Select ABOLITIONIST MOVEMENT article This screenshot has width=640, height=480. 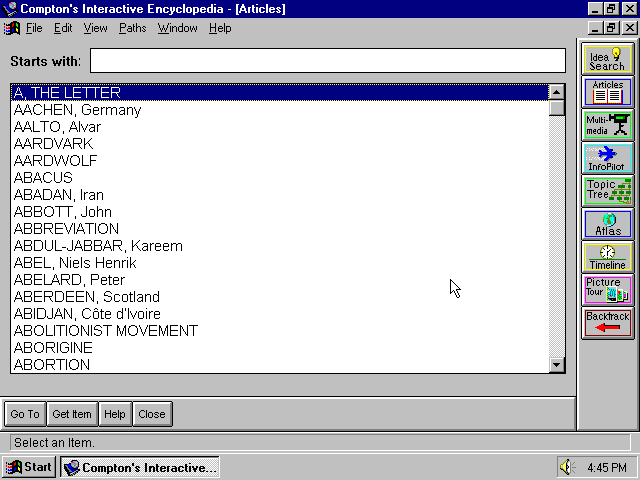280,331
